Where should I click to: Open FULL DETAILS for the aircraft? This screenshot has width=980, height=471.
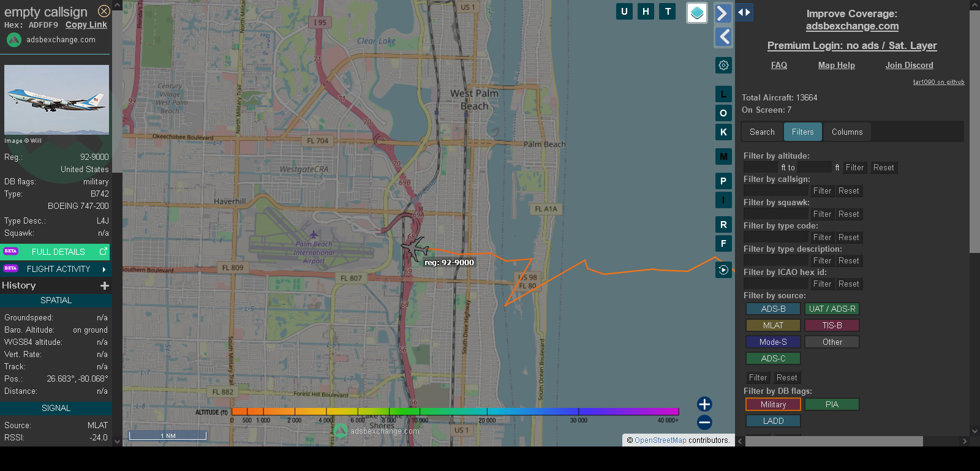coord(55,252)
